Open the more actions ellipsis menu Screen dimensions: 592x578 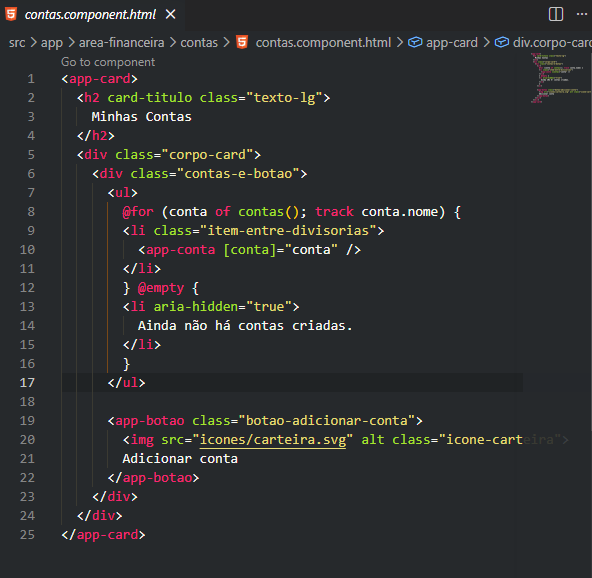coord(582,14)
